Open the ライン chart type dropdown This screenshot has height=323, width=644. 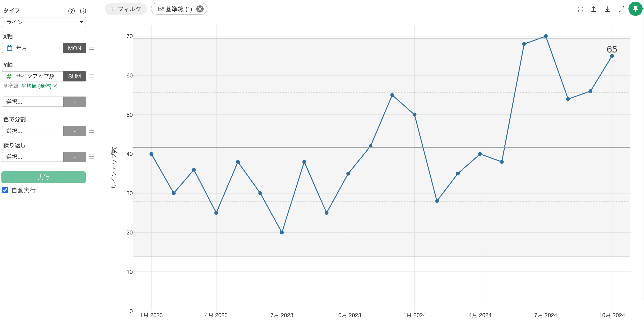pyautogui.click(x=44, y=22)
